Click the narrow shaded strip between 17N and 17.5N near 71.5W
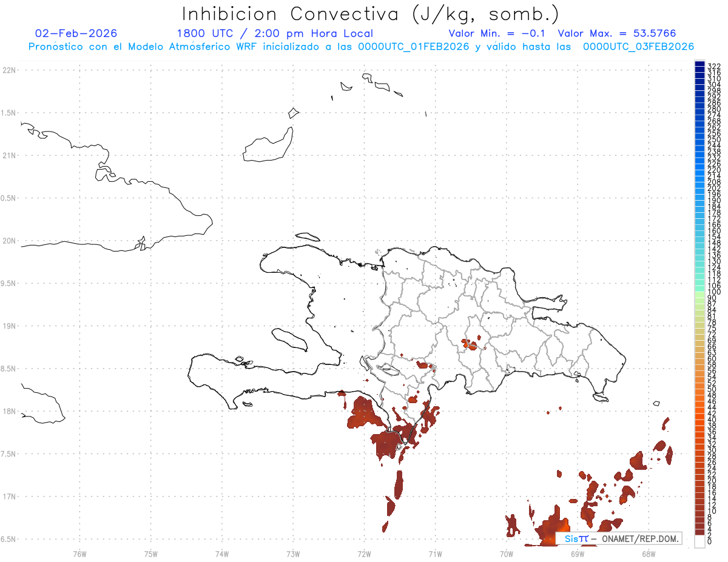728x562 pixels. tap(399, 484)
